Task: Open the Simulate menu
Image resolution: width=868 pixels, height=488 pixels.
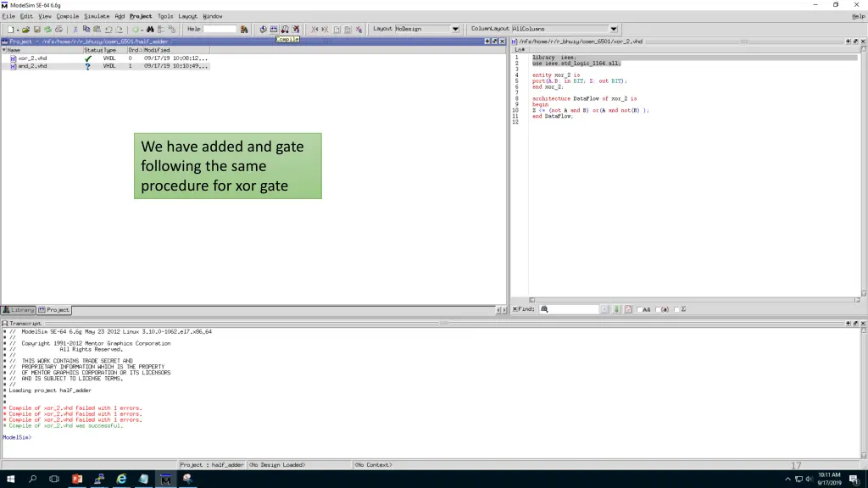Action: 97,17
